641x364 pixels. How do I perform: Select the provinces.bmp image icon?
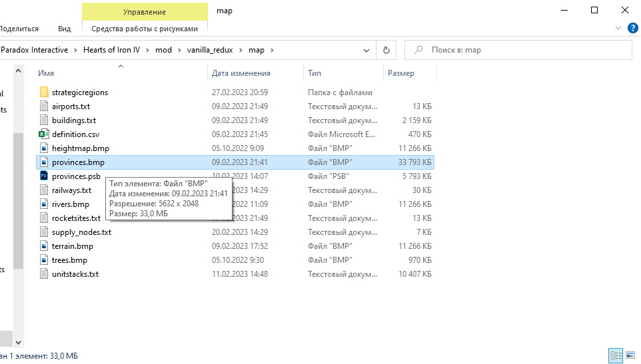[x=44, y=162]
